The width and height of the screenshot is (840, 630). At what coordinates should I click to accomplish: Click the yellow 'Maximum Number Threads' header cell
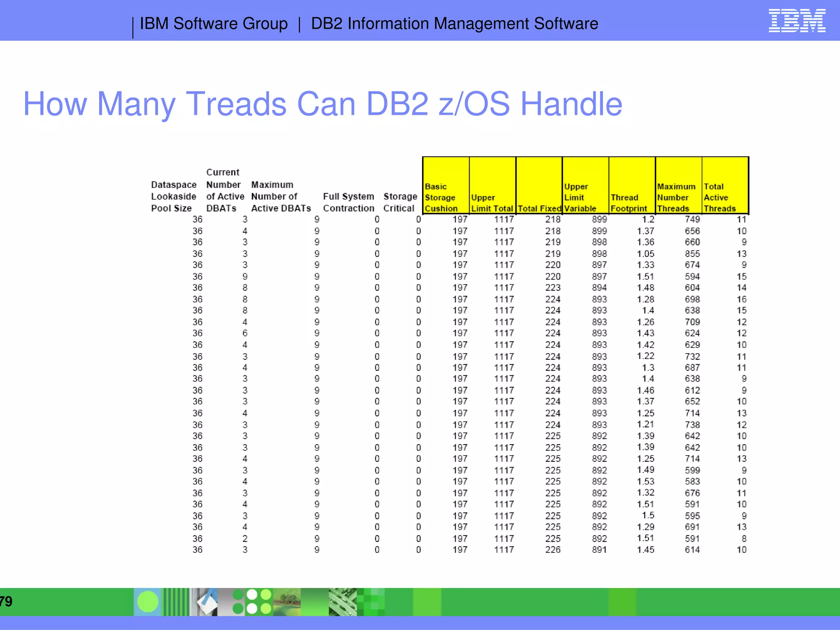[x=679, y=185]
